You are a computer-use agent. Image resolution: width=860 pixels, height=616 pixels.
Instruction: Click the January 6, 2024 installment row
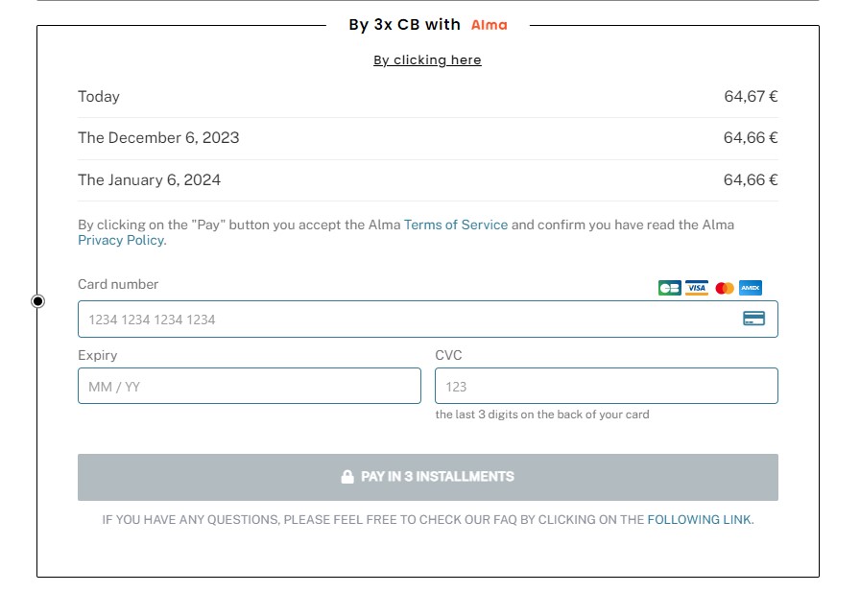[x=428, y=180]
